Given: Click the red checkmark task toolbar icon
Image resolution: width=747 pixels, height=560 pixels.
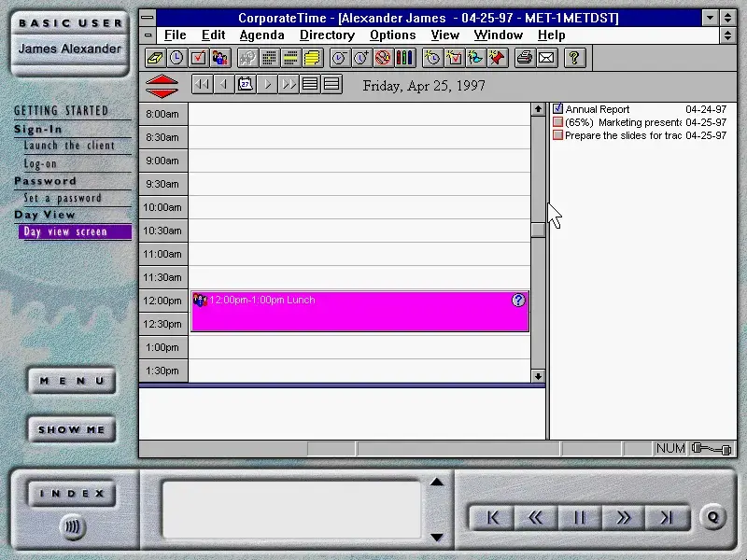Looking at the screenshot, I should pos(198,58).
